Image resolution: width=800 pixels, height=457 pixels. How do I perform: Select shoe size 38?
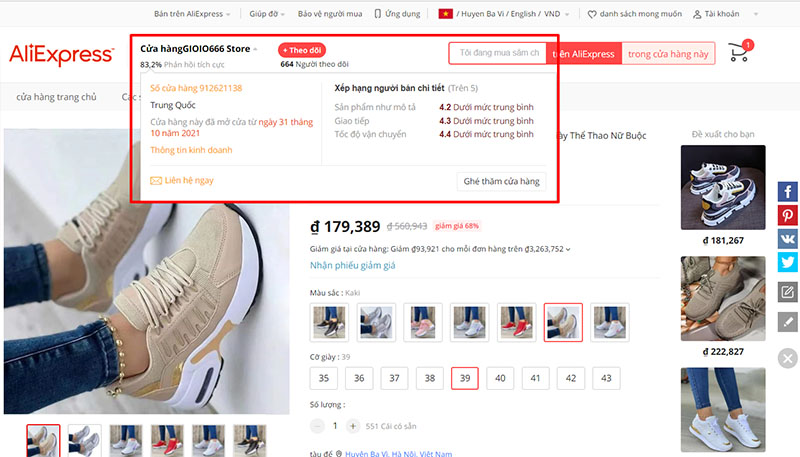pyautogui.click(x=430, y=378)
